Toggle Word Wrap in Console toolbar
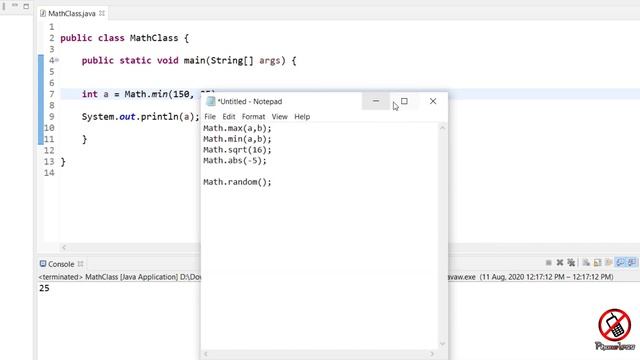Screen dimensions: 640x360 point(609,262)
